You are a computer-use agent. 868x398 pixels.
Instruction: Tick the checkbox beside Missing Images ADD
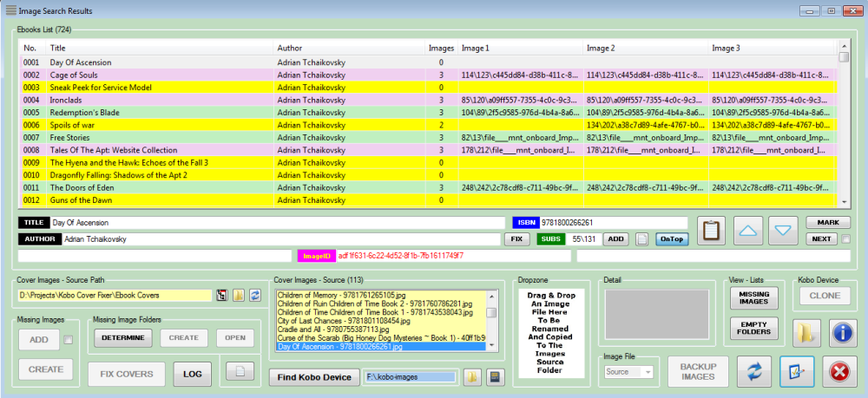pyautogui.click(x=68, y=340)
